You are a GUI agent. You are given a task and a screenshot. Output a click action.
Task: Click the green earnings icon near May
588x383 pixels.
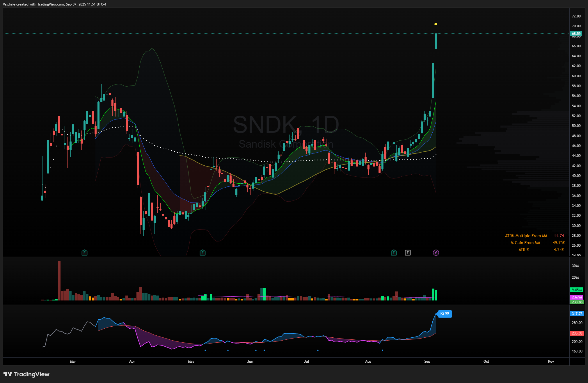coord(202,253)
